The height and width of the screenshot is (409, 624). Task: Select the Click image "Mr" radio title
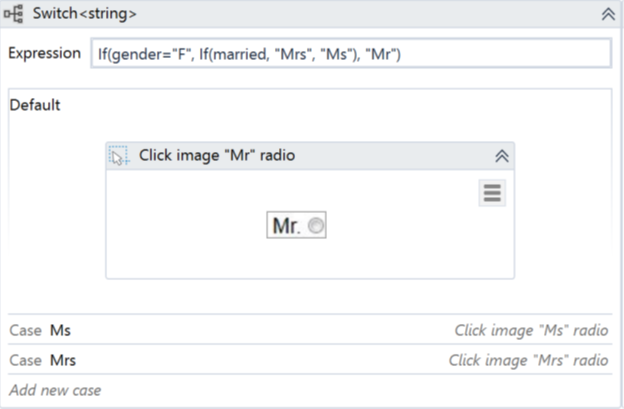217,155
